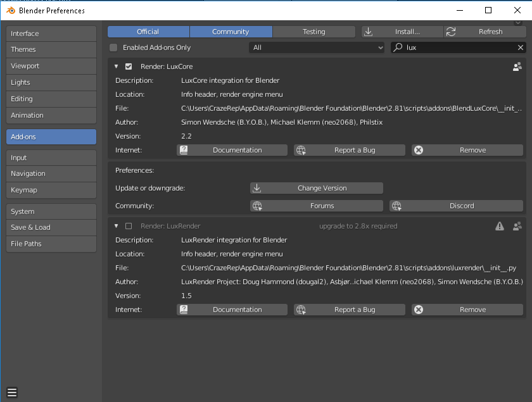The image size is (532, 402).
Task: Click the LuxCore author names text
Action: 282,122
